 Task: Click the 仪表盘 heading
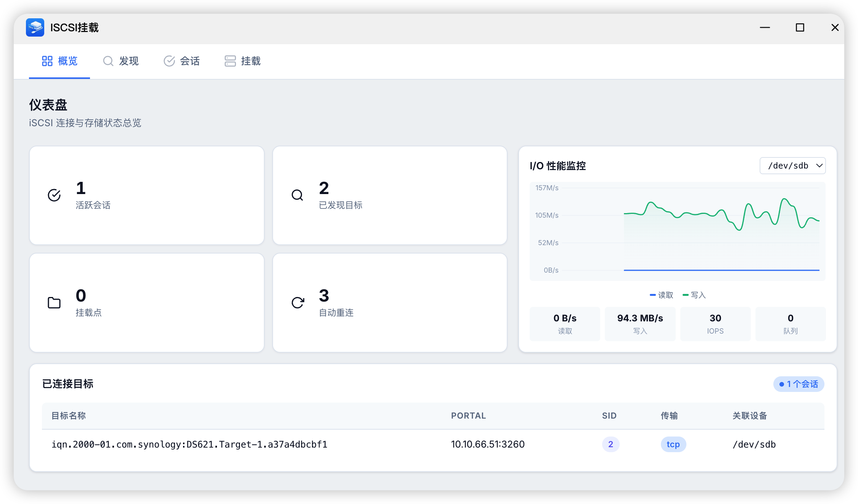pos(48,105)
